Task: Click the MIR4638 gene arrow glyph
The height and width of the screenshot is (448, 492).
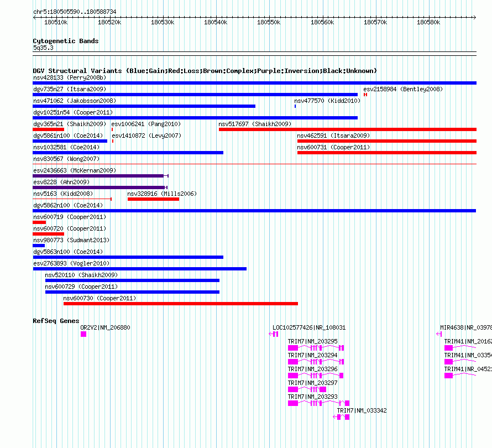Action: (x=439, y=334)
